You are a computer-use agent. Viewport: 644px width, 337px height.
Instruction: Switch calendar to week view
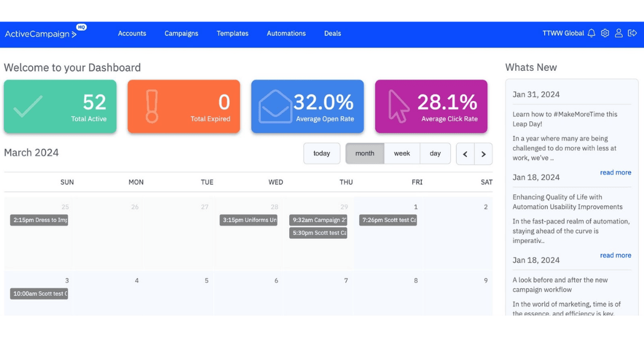[x=402, y=153]
